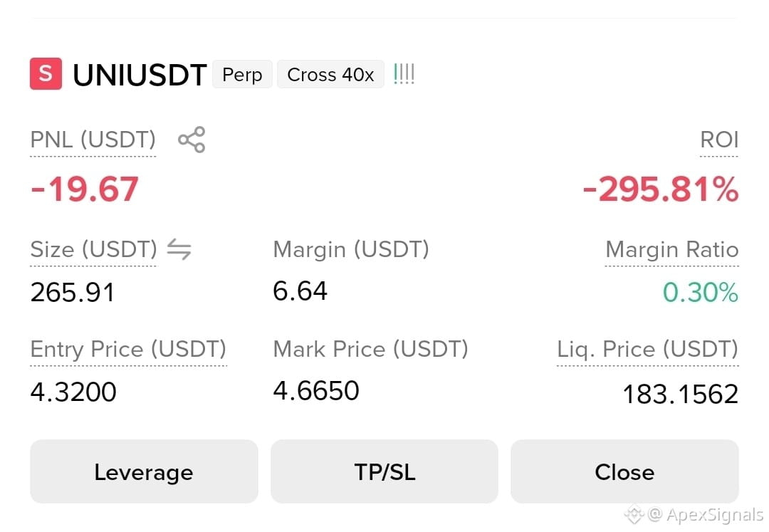Click the -295.81% ROI value
Screen dimensions: 769x532
[x=661, y=189]
